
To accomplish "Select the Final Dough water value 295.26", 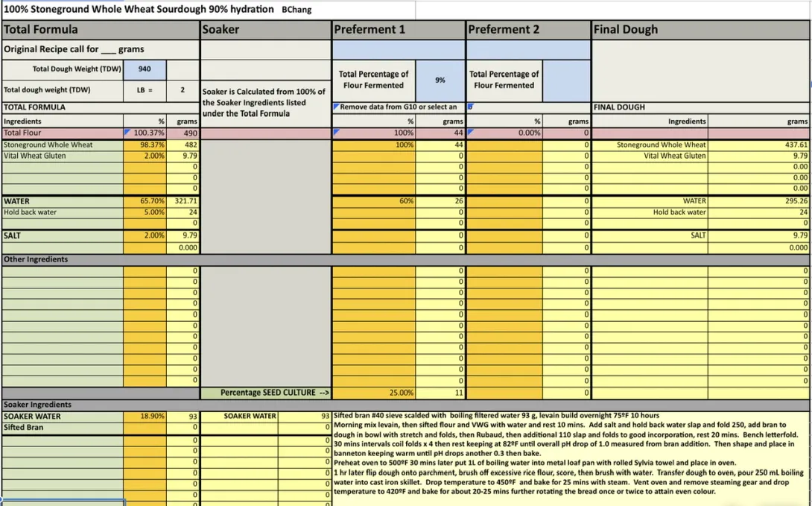I will [x=759, y=201].
